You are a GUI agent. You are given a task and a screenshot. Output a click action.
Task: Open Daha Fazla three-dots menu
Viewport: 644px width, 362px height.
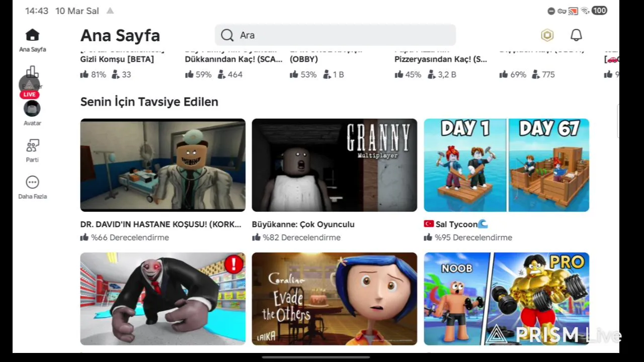click(32, 182)
